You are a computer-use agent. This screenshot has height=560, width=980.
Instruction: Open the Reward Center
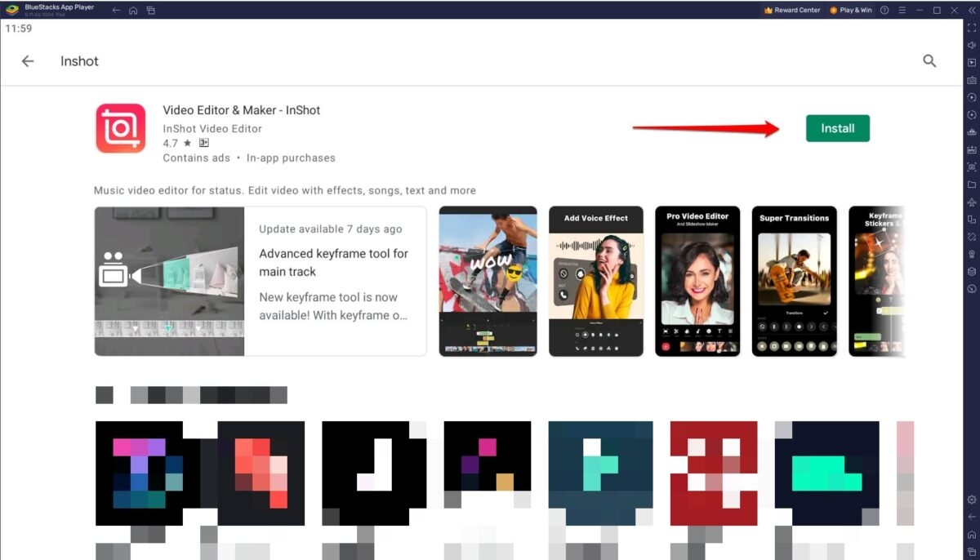point(791,10)
